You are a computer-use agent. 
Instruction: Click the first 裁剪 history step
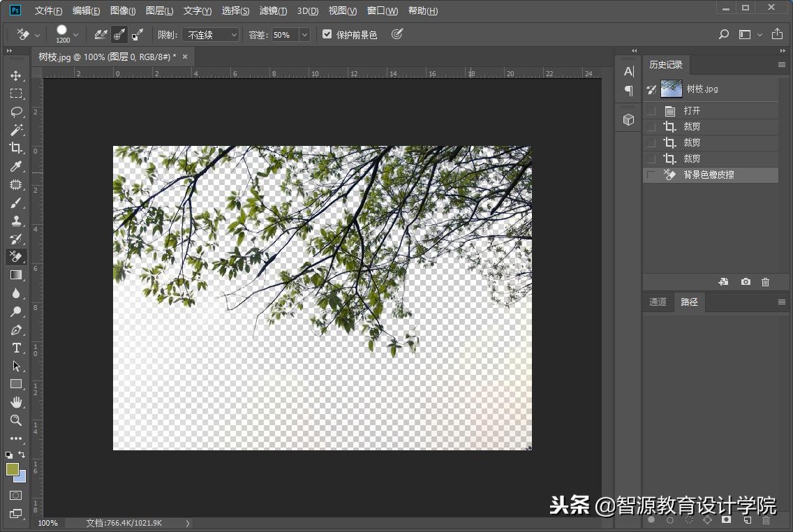692,126
